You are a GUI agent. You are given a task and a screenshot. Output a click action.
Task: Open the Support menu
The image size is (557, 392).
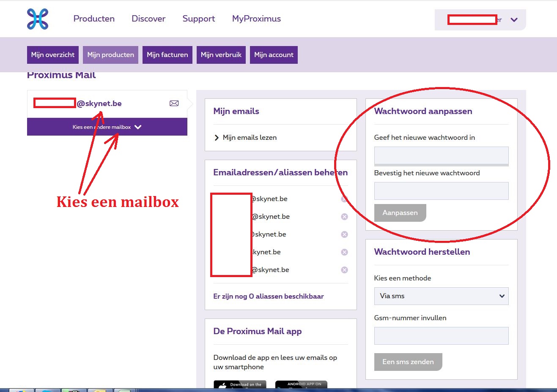198,19
